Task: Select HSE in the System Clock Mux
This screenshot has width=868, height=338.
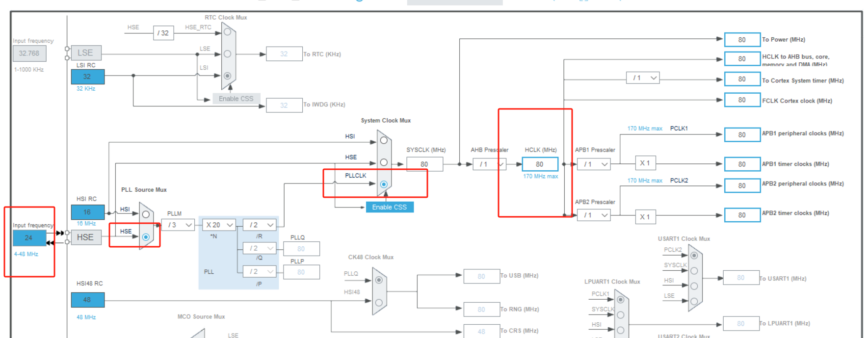Action: [x=384, y=162]
